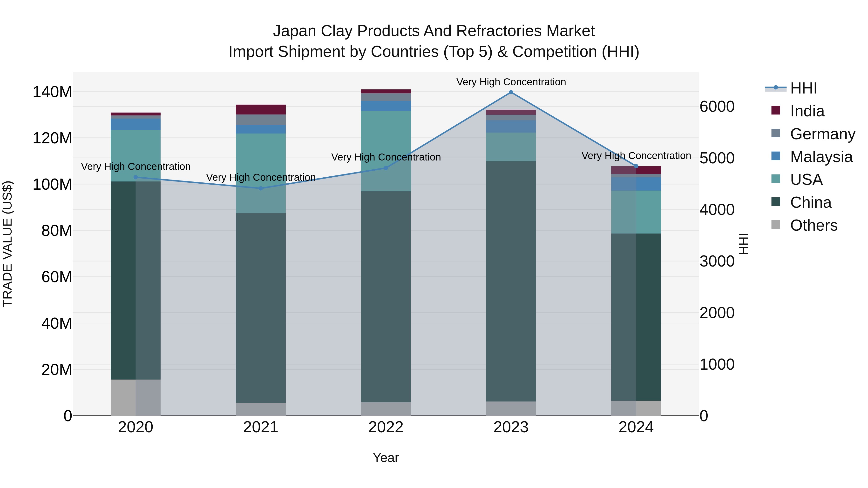Click the Year axis title
Screen dimensions: 868x488
coord(386,458)
